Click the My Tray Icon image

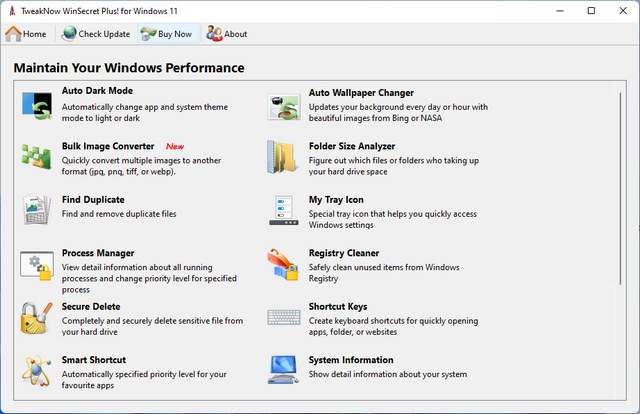click(x=284, y=211)
